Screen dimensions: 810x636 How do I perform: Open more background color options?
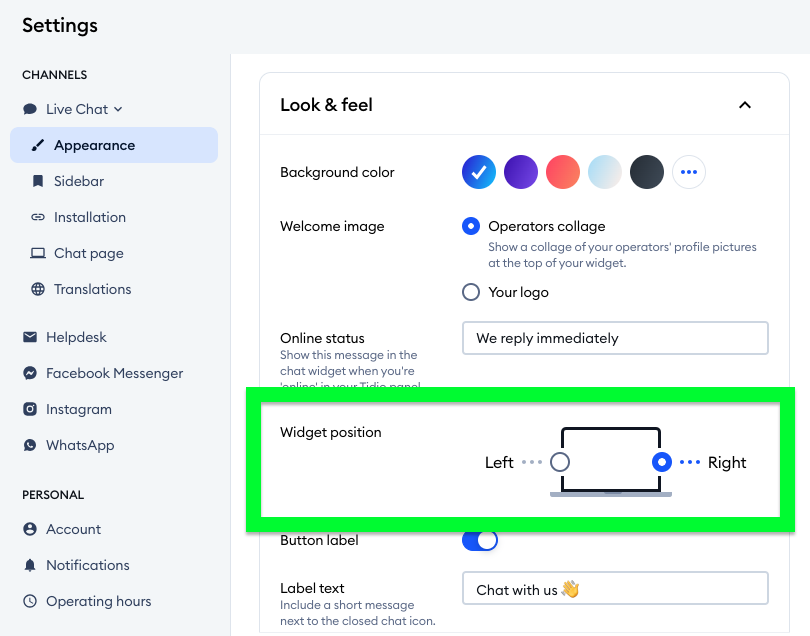click(x=688, y=172)
